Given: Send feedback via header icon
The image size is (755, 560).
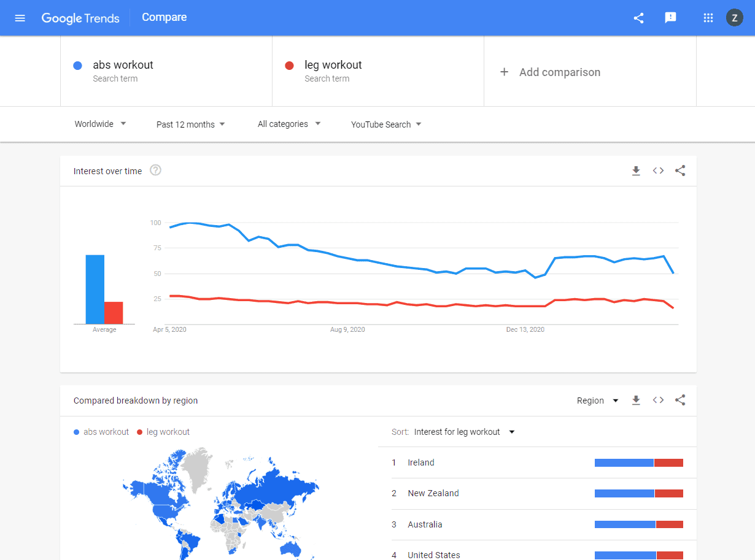Looking at the screenshot, I should click(670, 18).
